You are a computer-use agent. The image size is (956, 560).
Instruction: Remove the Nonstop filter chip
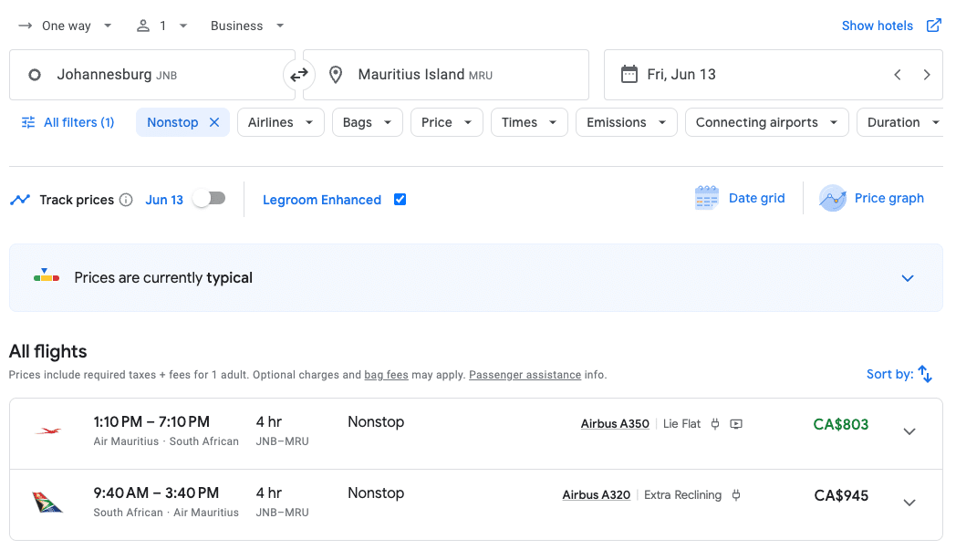(x=214, y=122)
